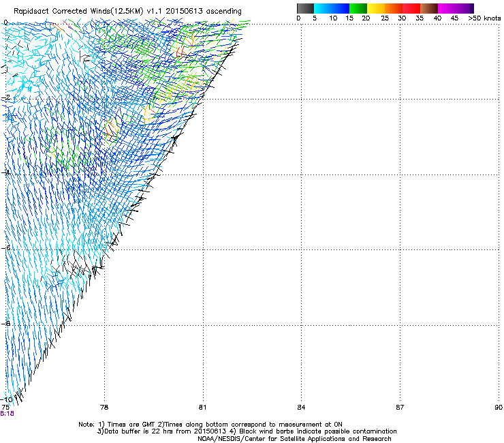504x443 pixels.
Task: Select the brown 35-40 knots color swatch
Action: (429, 8)
